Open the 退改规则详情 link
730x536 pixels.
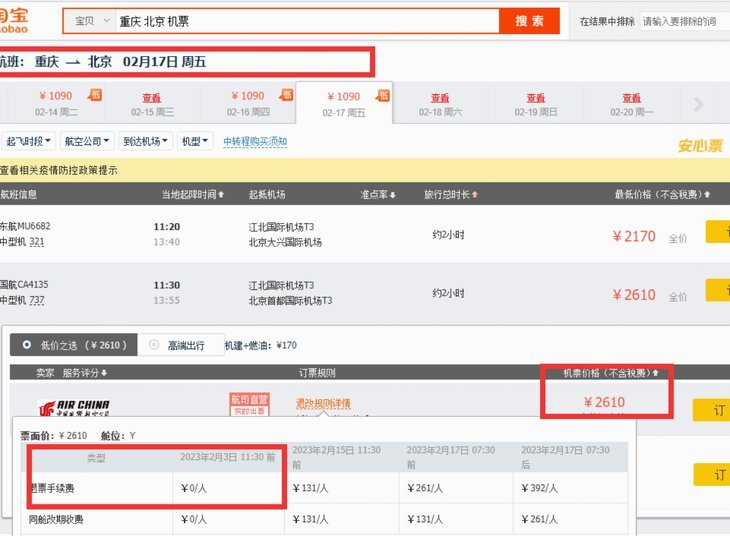pos(323,404)
